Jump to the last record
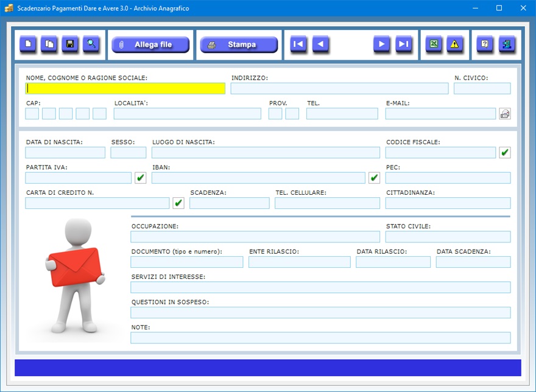 pyautogui.click(x=404, y=44)
